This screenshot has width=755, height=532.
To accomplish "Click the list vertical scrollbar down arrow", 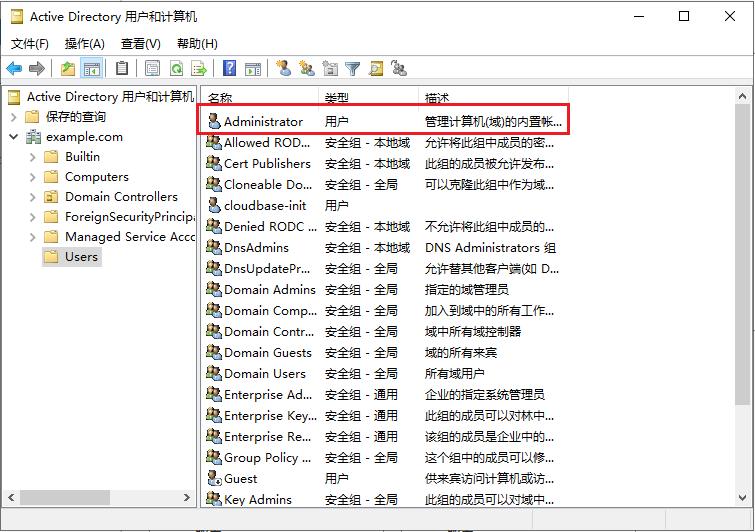I will coord(742,498).
